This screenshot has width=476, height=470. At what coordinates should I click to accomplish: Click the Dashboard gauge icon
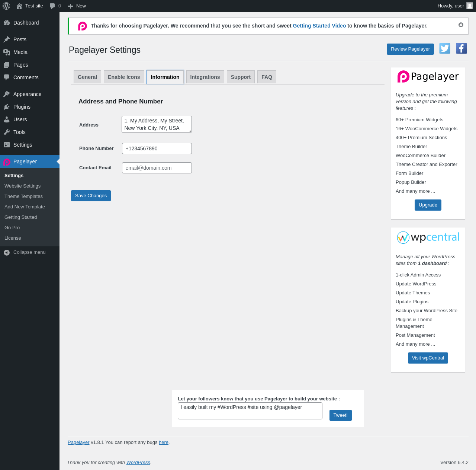click(7, 23)
